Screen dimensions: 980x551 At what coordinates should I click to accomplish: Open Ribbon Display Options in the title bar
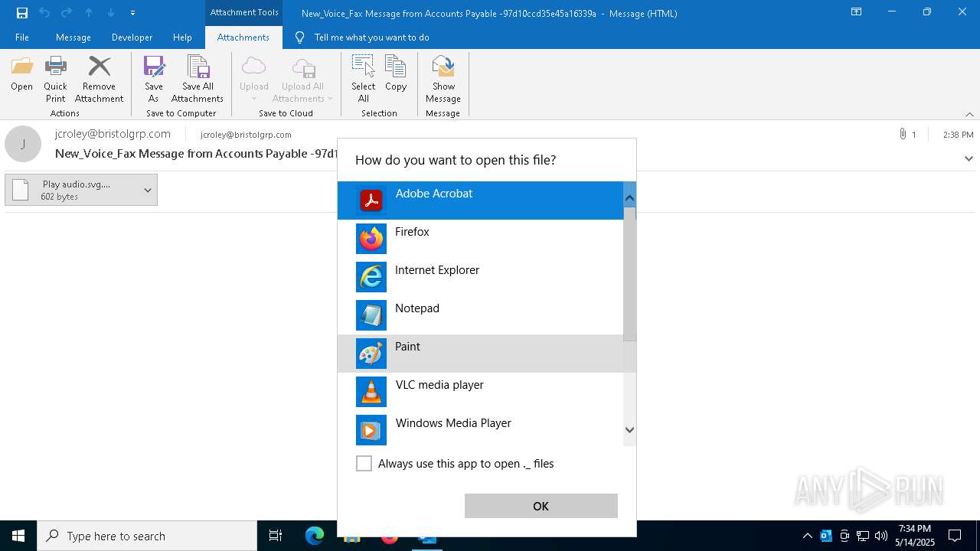[x=856, y=12]
